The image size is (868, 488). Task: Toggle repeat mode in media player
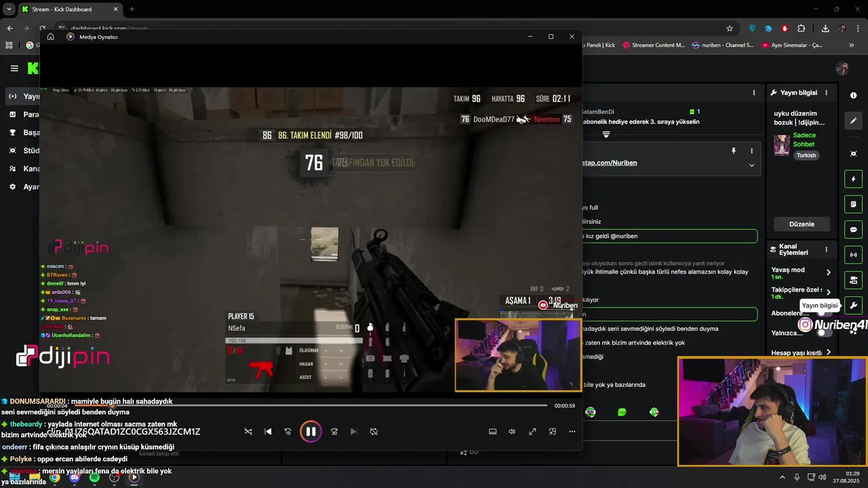(x=374, y=432)
